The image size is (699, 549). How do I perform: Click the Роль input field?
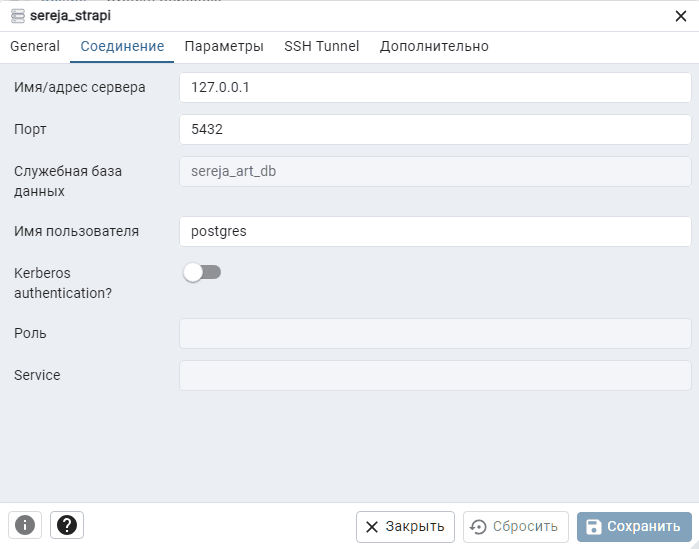435,333
